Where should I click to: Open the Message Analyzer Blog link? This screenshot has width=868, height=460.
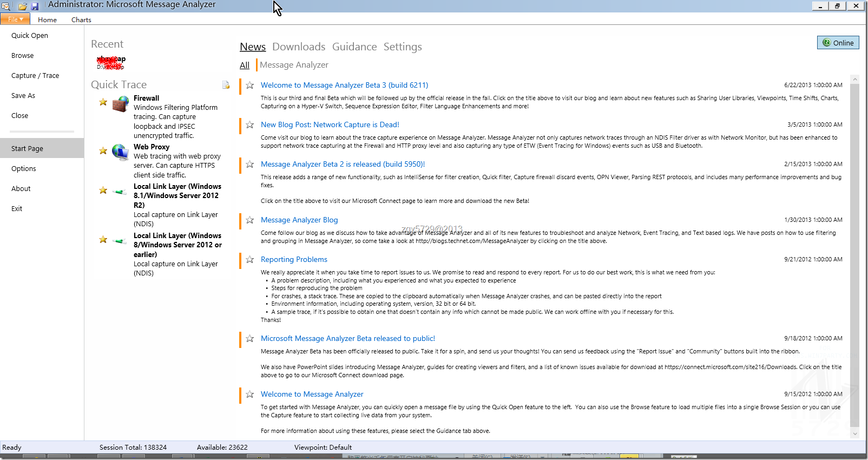[299, 220]
